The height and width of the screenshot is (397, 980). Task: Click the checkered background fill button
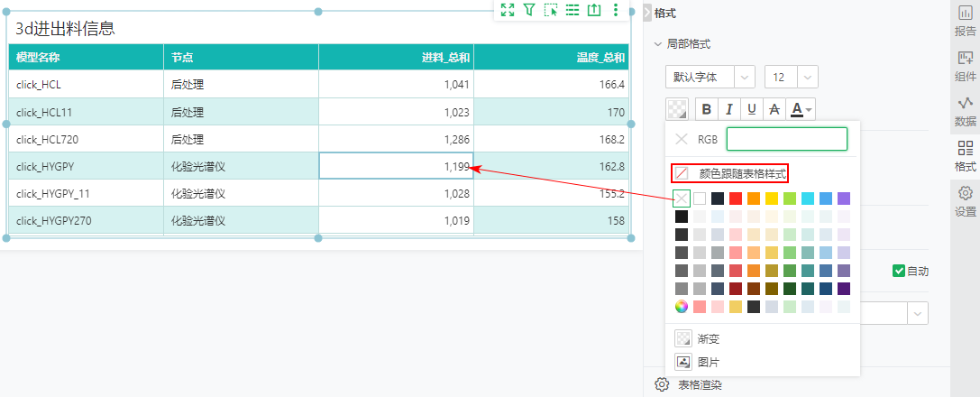coord(677,109)
